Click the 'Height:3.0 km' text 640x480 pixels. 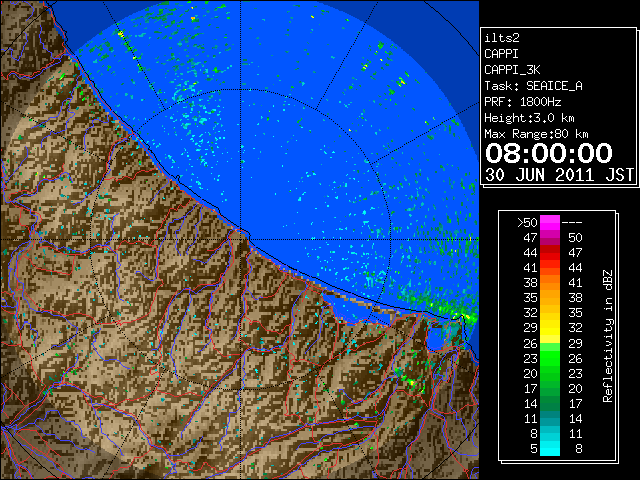pos(529,118)
